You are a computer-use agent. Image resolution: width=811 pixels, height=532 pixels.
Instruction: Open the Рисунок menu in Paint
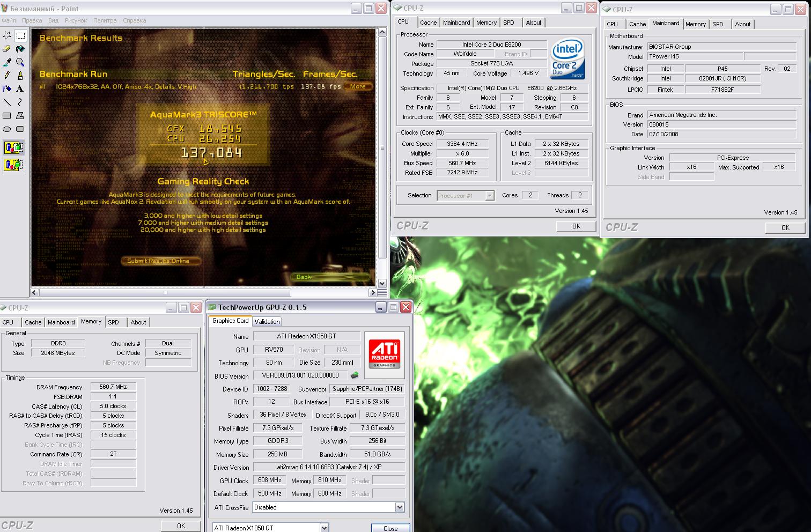pos(76,20)
